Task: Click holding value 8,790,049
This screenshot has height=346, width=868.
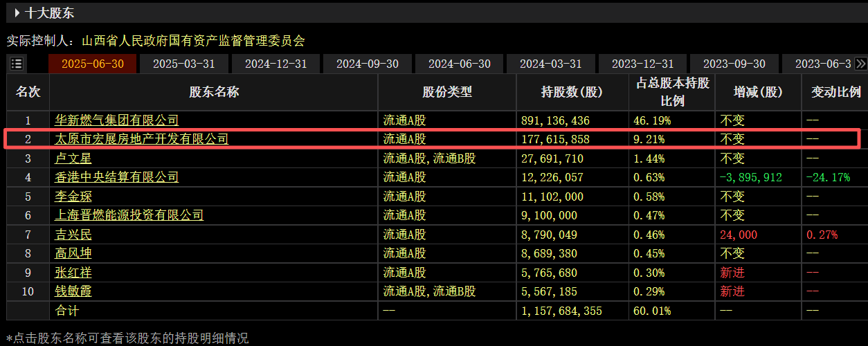Action: pyautogui.click(x=550, y=235)
